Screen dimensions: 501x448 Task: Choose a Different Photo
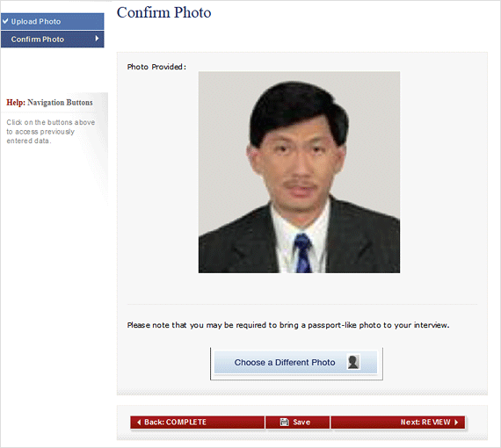pyautogui.click(x=296, y=363)
